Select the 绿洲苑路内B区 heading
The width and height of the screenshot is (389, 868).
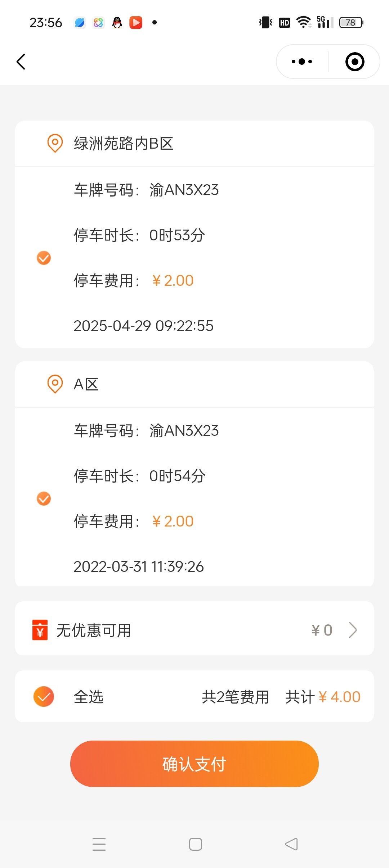(124, 143)
